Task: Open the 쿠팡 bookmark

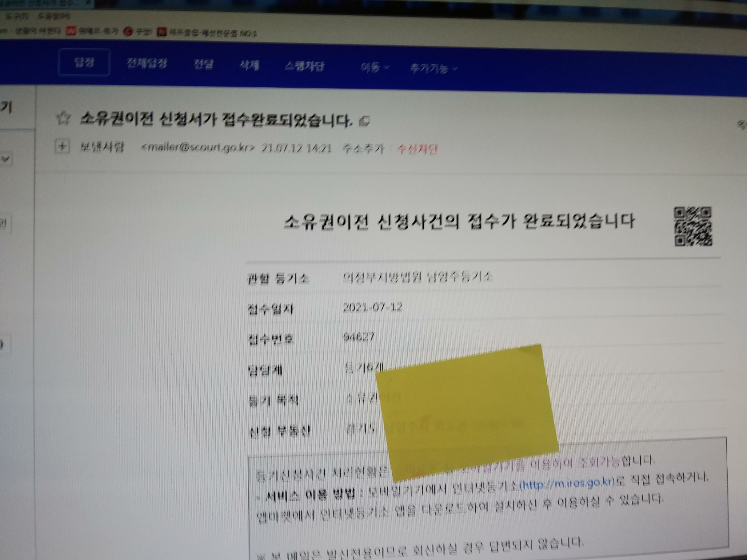Action: pyautogui.click(x=137, y=32)
